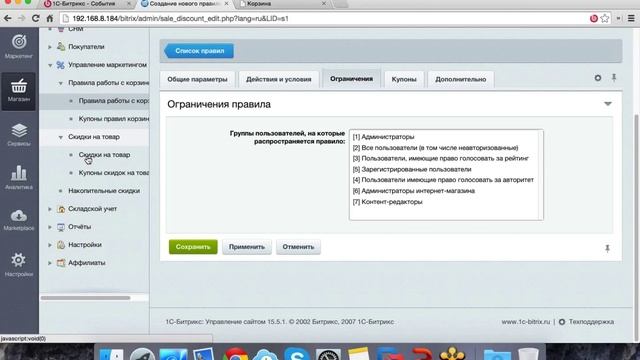The width and height of the screenshot is (640, 360).
Task: Open Накопительные скидки tree item
Action: coord(104,191)
